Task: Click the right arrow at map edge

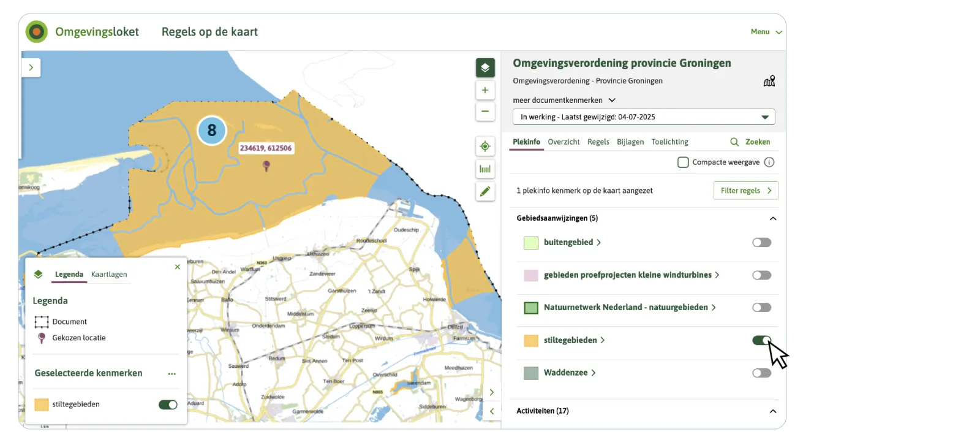Action: [491, 392]
